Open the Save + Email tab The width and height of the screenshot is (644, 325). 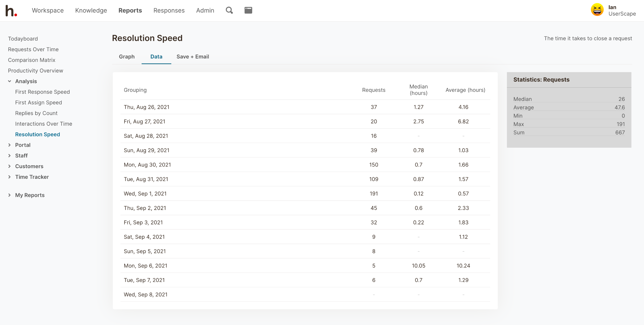pyautogui.click(x=192, y=57)
